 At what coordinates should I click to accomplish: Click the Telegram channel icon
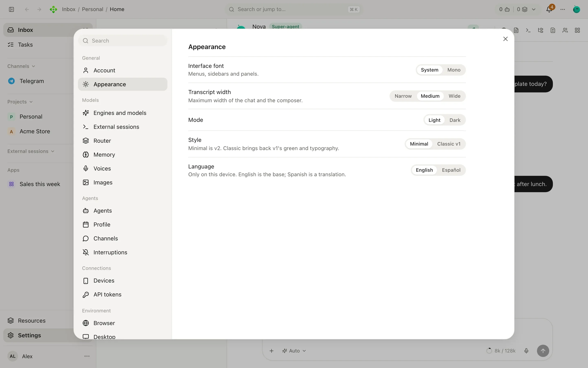[11, 81]
